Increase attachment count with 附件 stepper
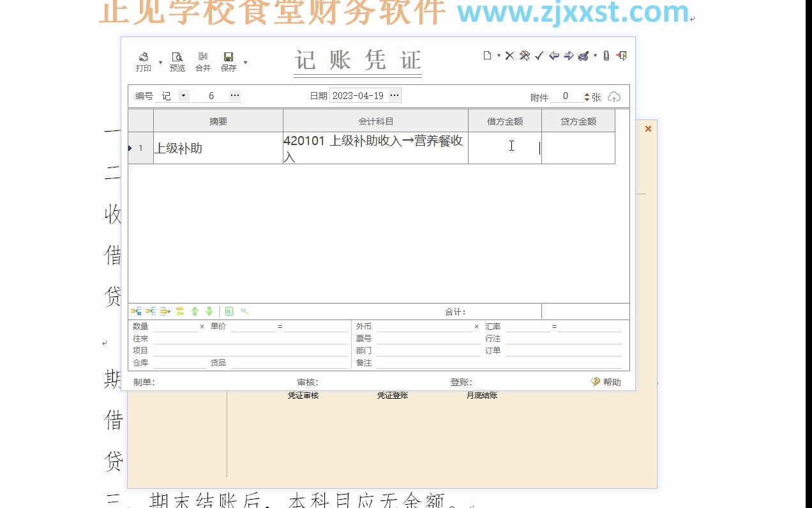The height and width of the screenshot is (508, 812). click(x=586, y=93)
